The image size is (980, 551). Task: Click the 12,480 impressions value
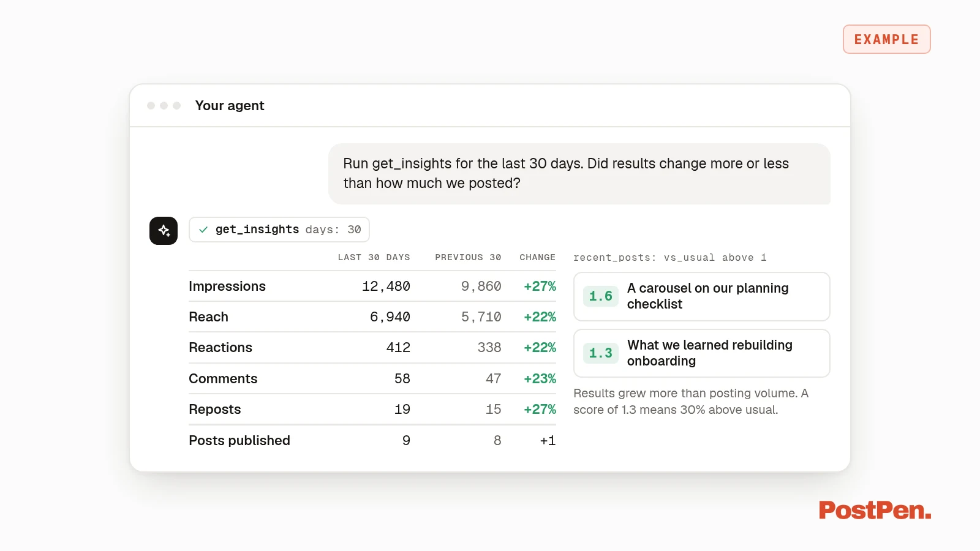tap(386, 287)
